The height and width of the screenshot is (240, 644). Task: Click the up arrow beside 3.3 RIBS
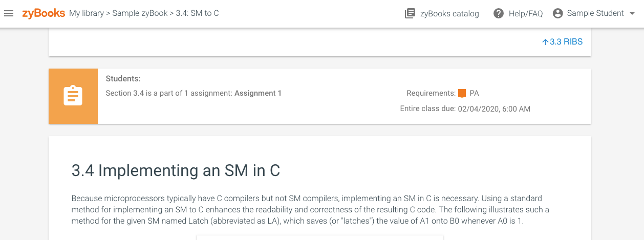click(545, 42)
